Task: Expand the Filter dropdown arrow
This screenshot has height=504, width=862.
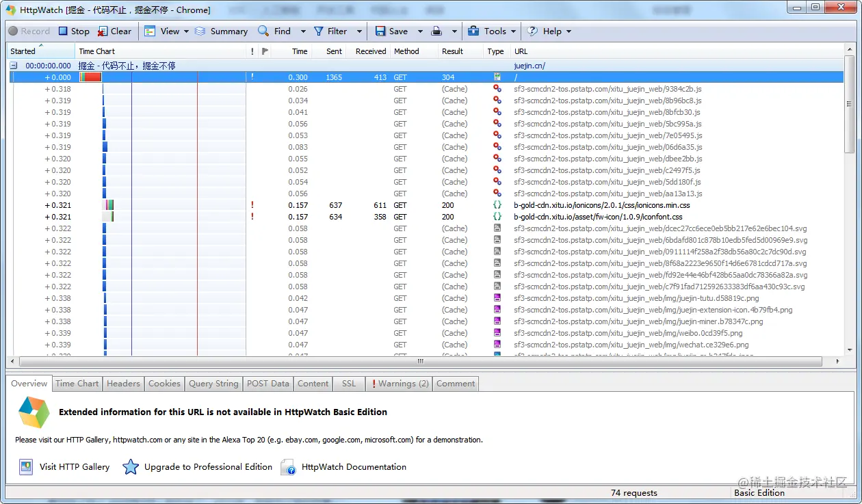Action: (360, 31)
